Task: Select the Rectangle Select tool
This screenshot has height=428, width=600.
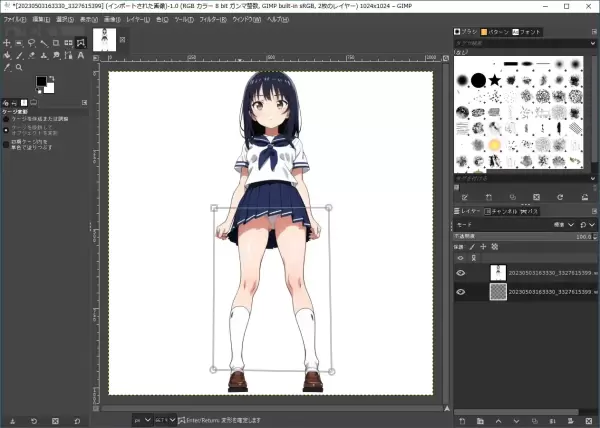Action: coord(19,43)
